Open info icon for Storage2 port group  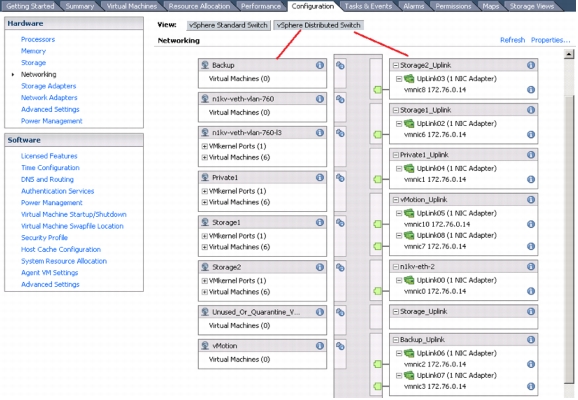click(x=320, y=267)
